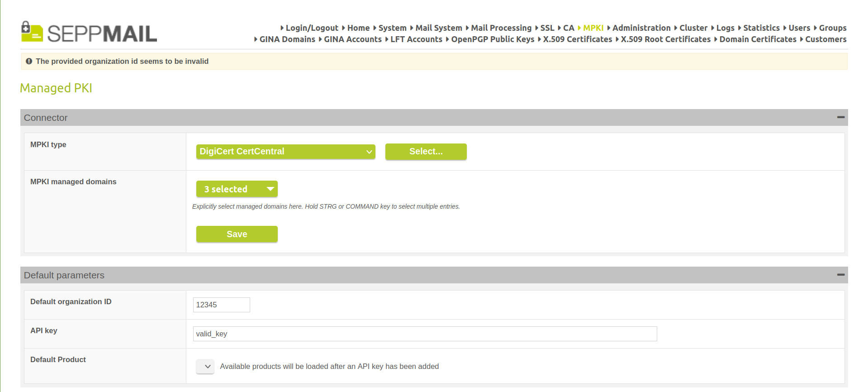Open the Login/Logout menu item

[312, 28]
